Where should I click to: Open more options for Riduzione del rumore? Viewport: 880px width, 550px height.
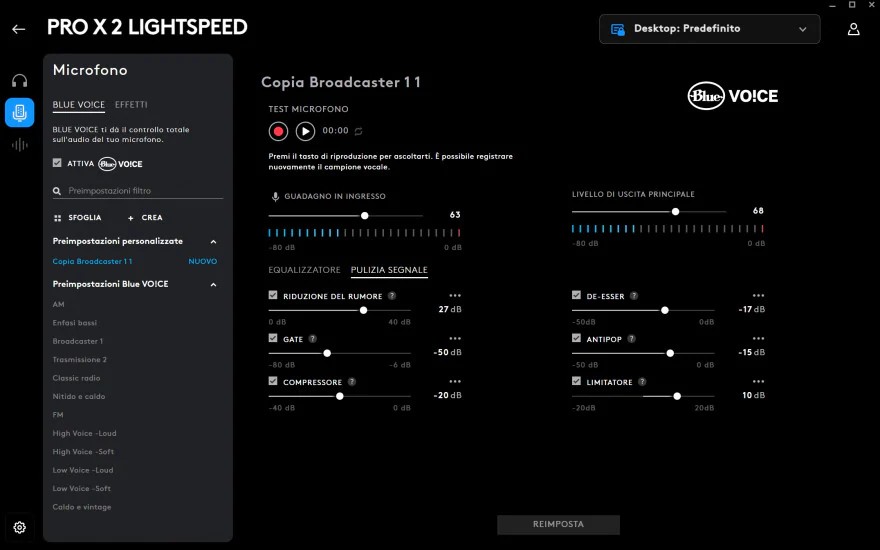point(455,295)
